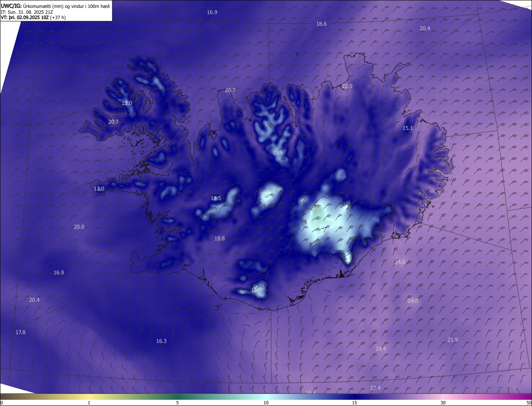Click the 5 tick label on the color scale
Image resolution: width=532 pixels, height=406 pixels.
pos(177,403)
